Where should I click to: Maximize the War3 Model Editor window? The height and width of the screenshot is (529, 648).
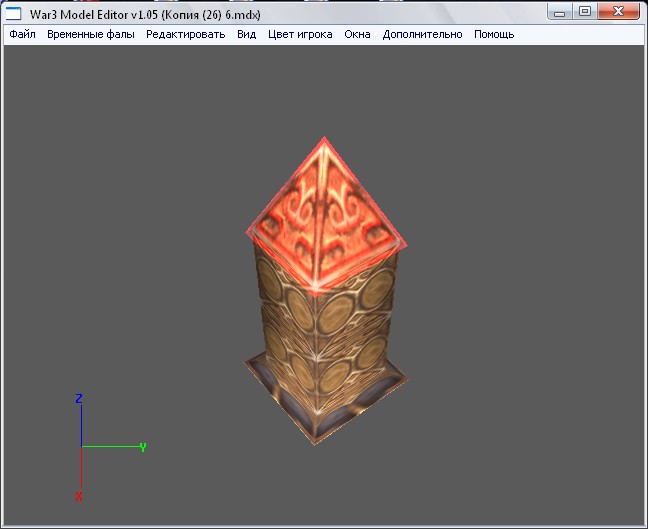click(x=585, y=12)
